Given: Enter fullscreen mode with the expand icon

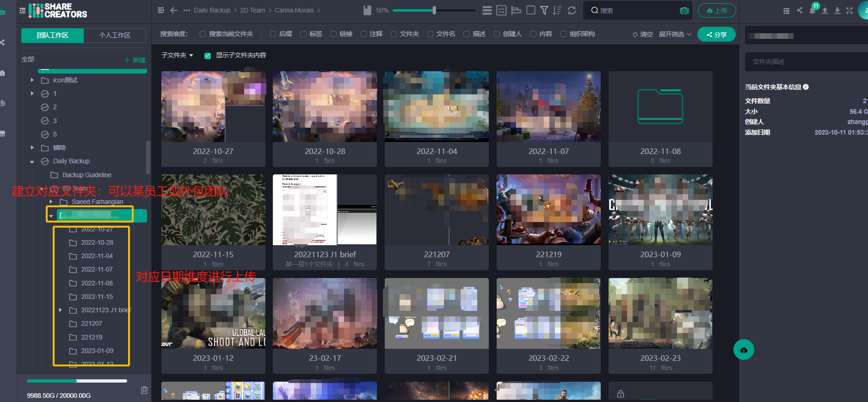Looking at the screenshot, I should (850, 10).
